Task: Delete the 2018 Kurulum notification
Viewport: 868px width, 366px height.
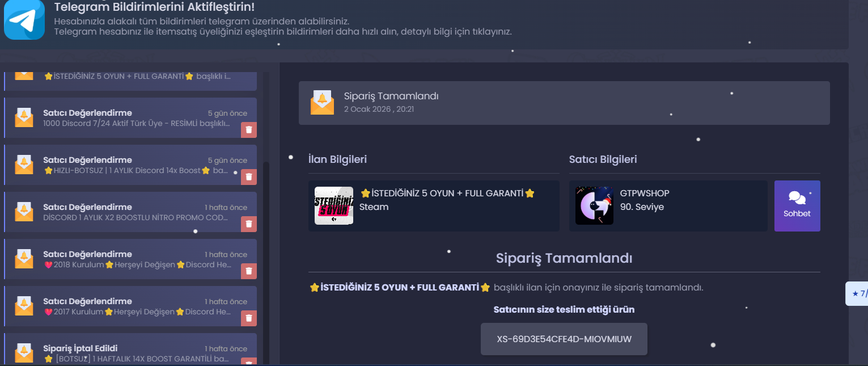Action: point(249,271)
